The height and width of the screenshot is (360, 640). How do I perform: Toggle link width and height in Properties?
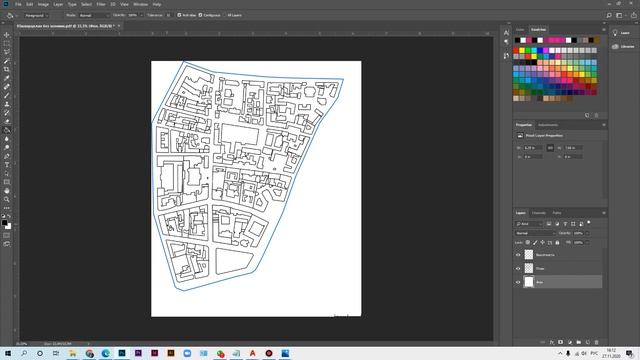(550, 148)
